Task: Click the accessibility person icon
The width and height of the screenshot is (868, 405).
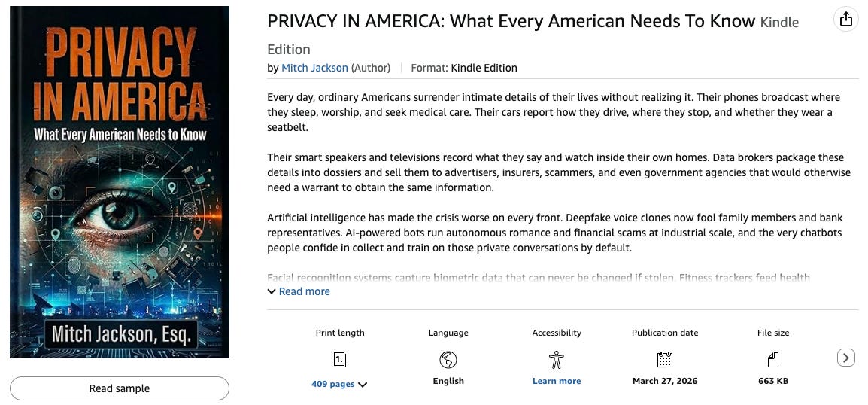Action: pos(557,360)
